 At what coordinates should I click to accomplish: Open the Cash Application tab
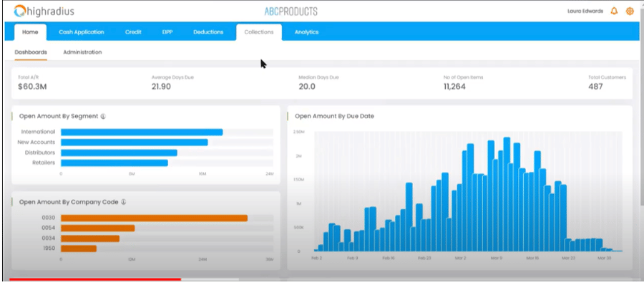coord(82,32)
